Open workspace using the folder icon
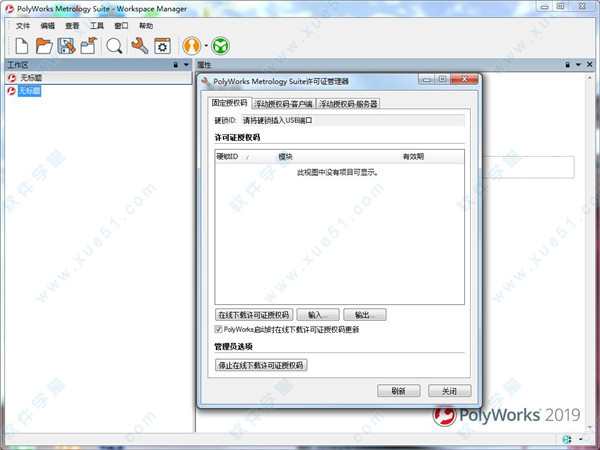Viewport: 600px width, 450px height. [44, 46]
